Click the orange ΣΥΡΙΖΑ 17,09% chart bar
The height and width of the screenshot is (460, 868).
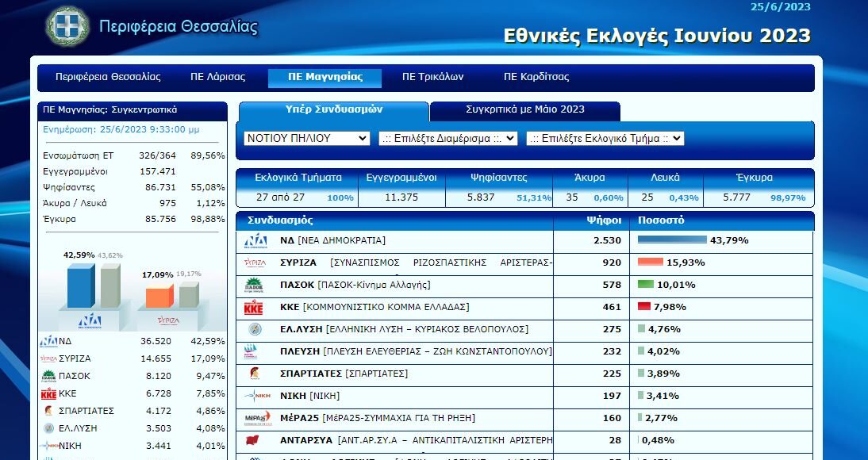click(x=159, y=296)
